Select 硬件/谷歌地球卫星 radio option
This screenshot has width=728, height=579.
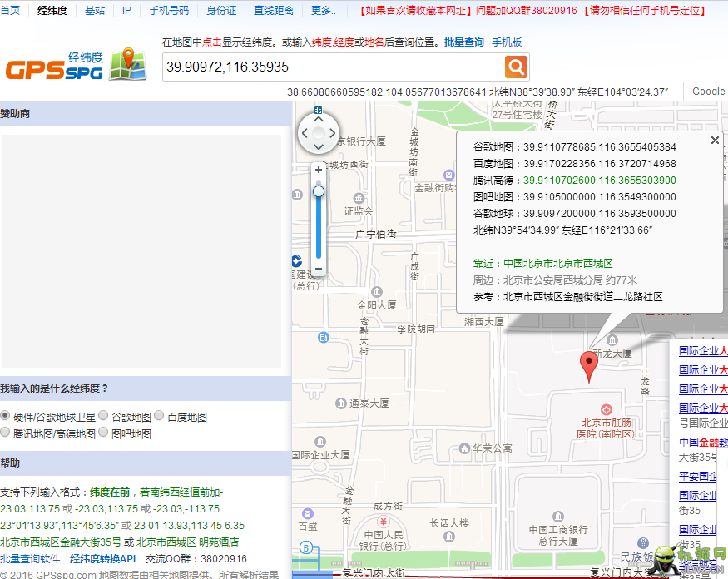(x=5, y=415)
